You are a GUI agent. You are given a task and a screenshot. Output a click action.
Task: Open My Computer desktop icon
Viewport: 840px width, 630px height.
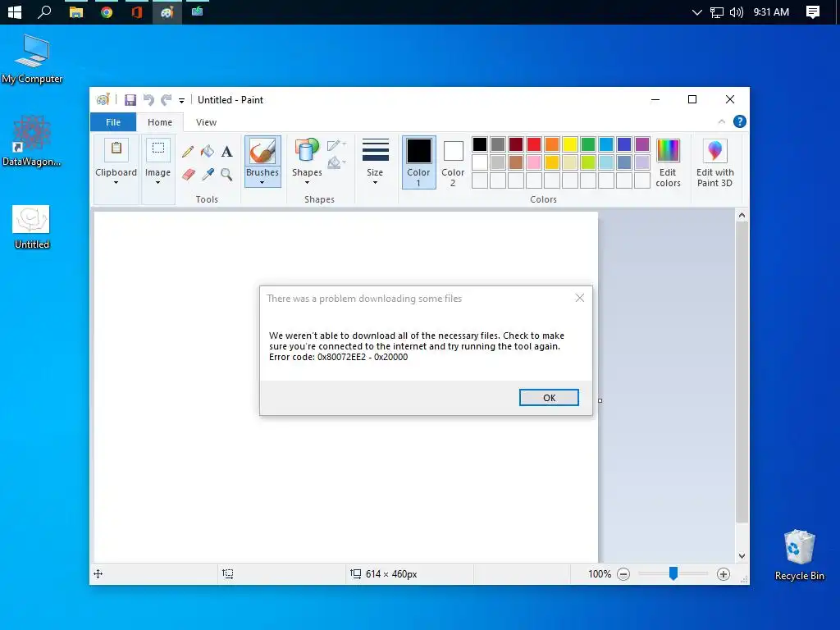[x=32, y=59]
